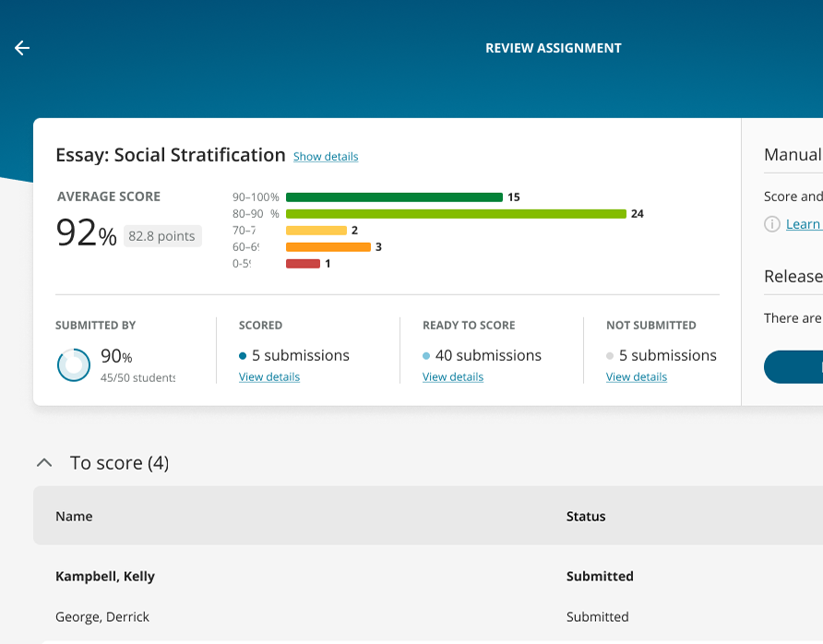
Task: Open George, Derrick's submission row
Action: pos(428,616)
